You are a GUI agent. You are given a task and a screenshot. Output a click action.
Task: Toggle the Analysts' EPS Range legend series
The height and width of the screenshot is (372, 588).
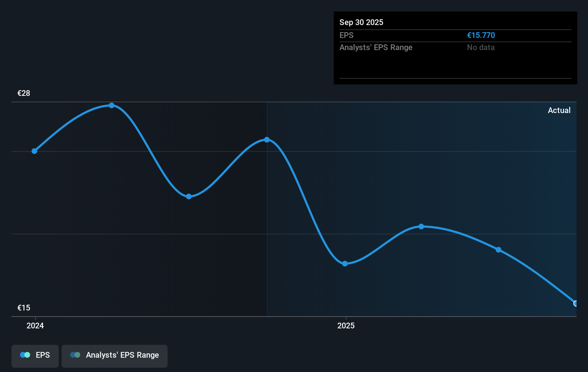[x=115, y=356]
